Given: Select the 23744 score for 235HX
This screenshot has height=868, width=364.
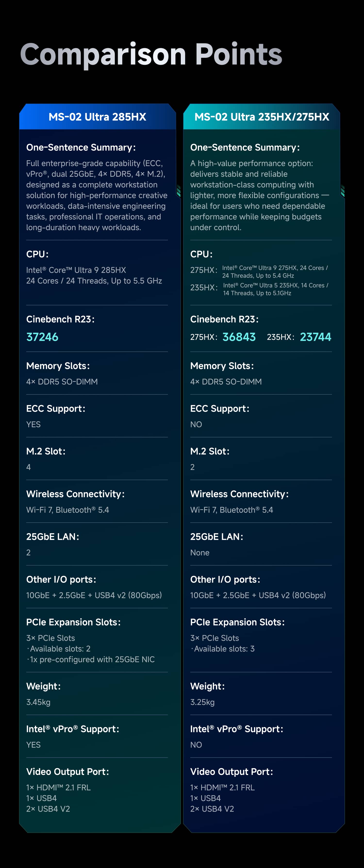Looking at the screenshot, I should [x=315, y=337].
